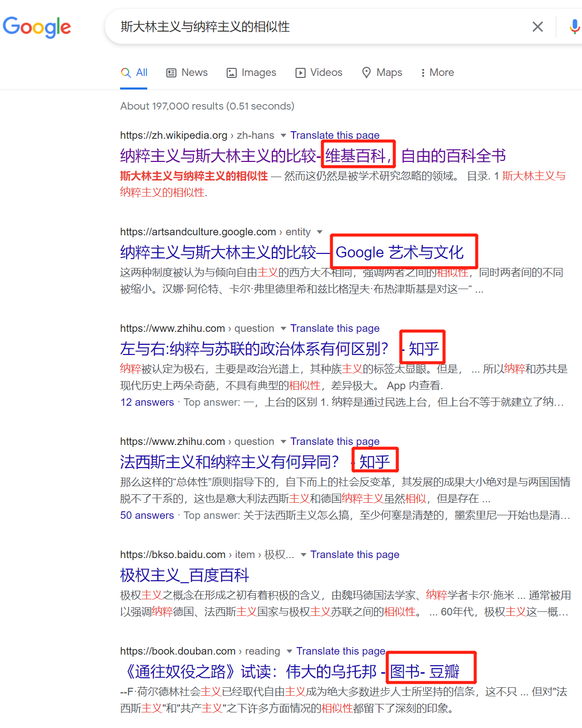Switch to the News tab
Image resolution: width=582 pixels, height=728 pixels.
(x=187, y=72)
